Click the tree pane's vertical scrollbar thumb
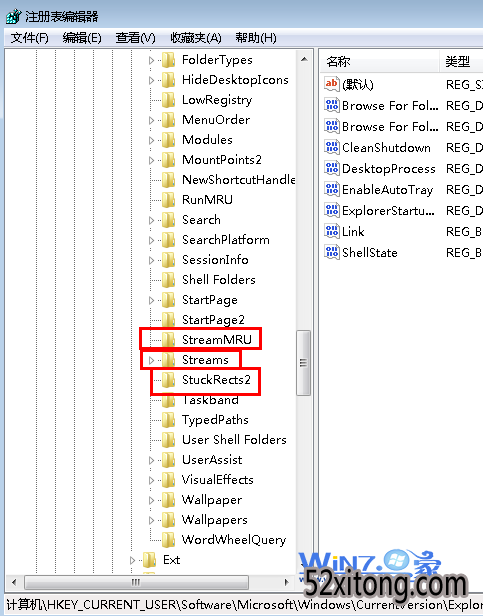 click(303, 363)
